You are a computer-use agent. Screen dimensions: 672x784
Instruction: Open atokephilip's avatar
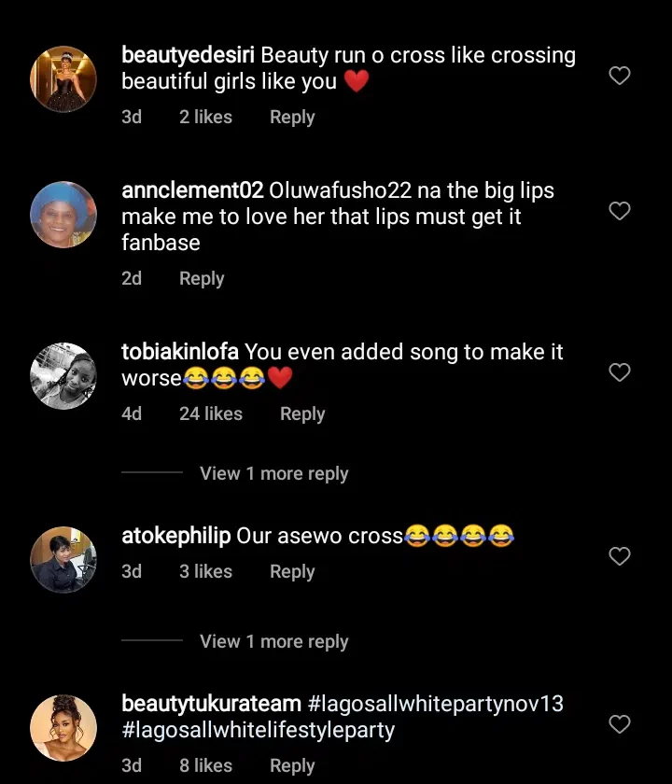(x=63, y=560)
